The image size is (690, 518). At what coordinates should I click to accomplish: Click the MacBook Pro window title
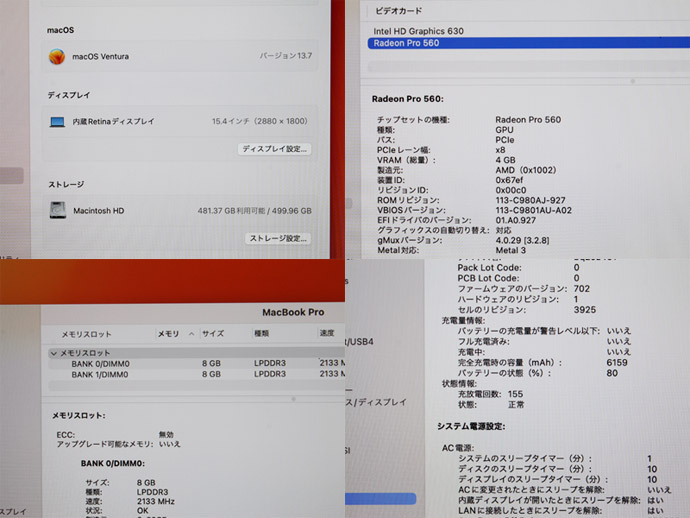coord(293,312)
